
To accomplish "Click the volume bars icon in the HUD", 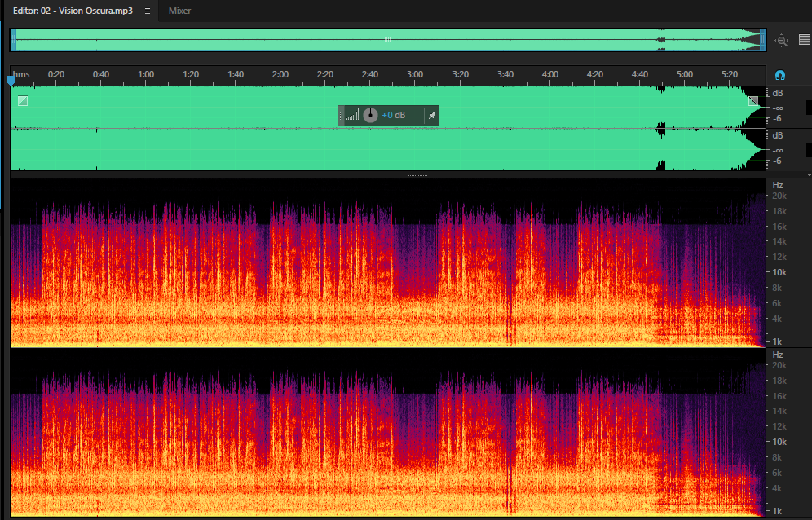I will tap(353, 116).
